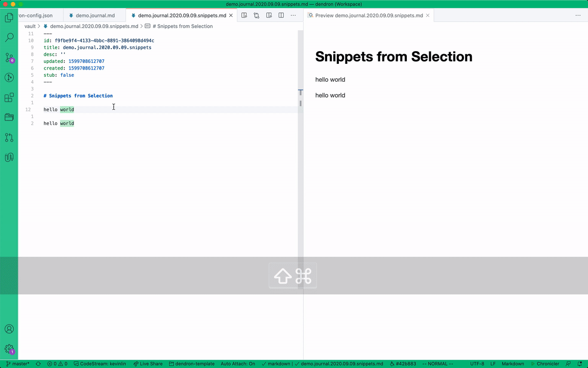Viewport: 588px width, 368px height.
Task: Click the Live Share status bar button
Action: [148, 364]
